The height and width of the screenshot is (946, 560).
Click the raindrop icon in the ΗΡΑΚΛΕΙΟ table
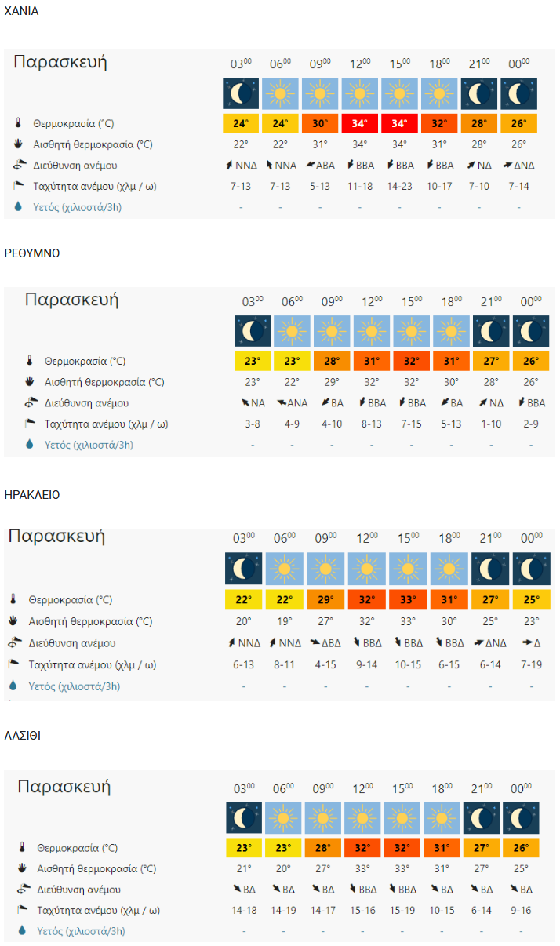[13, 686]
